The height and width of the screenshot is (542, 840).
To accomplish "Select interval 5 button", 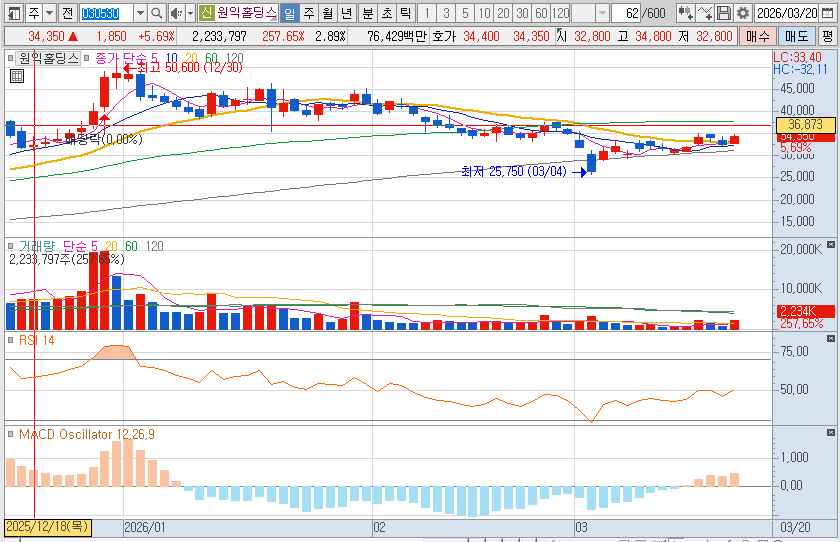I will [x=466, y=13].
